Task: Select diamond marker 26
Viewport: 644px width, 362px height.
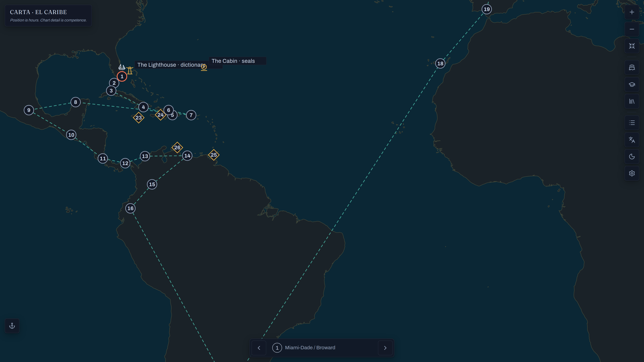Action: (177, 147)
